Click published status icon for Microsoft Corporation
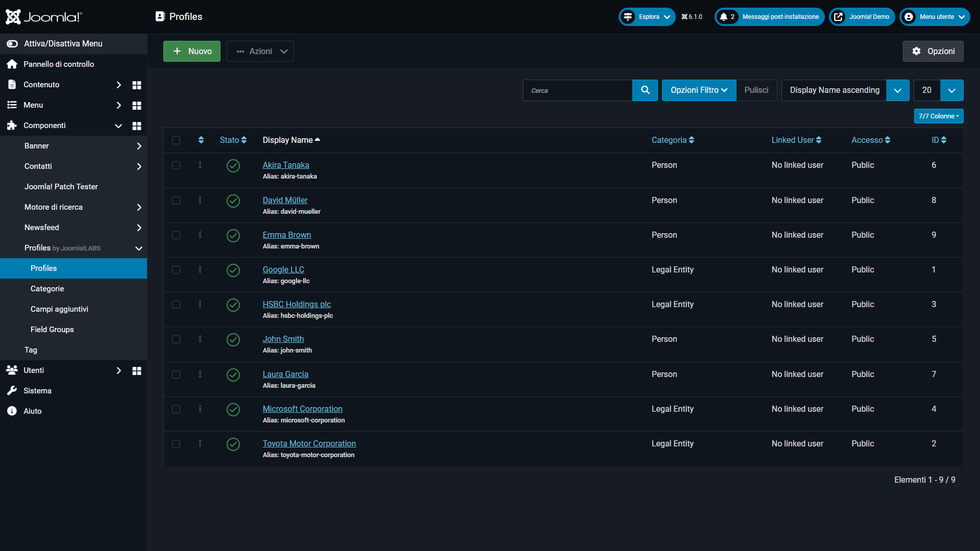Image resolution: width=980 pixels, height=551 pixels. [x=233, y=410]
